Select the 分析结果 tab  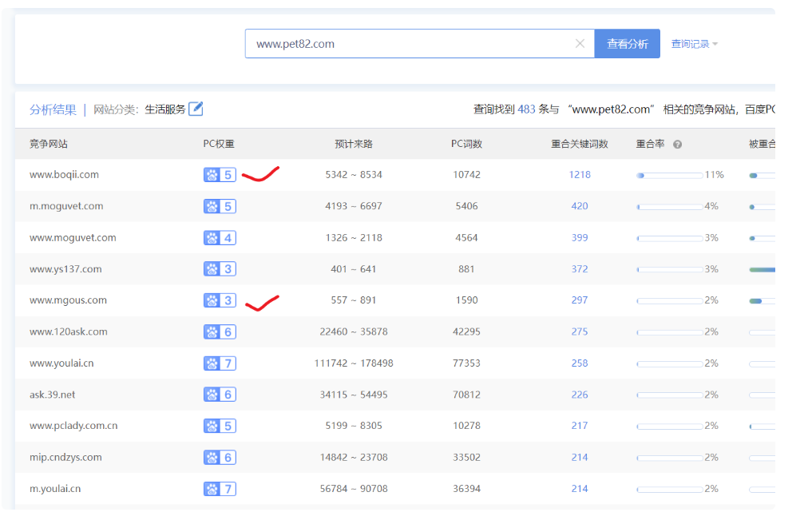53,109
